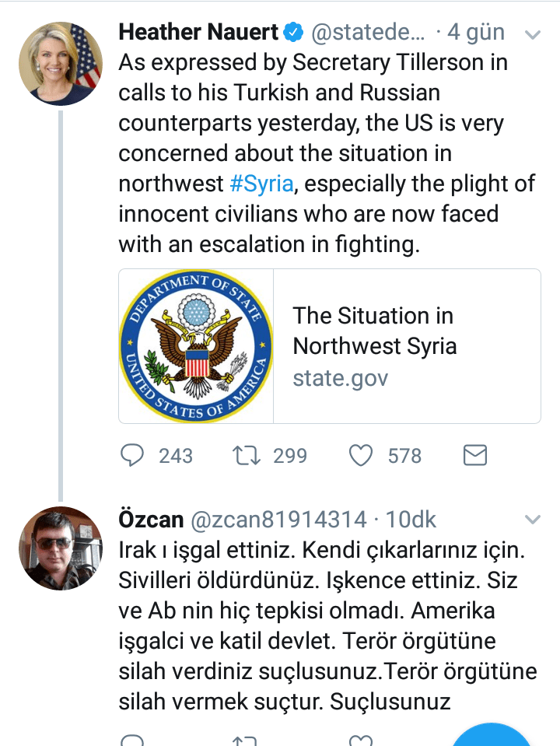This screenshot has width=560, height=746.
Task: Open "The Situation in Northwest Syria" card title
Action: tap(374, 331)
